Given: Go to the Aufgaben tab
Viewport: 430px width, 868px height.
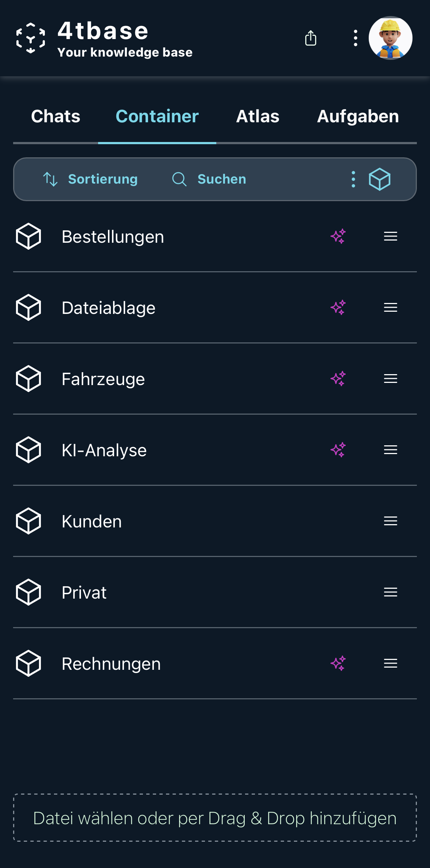Looking at the screenshot, I should click(x=358, y=116).
